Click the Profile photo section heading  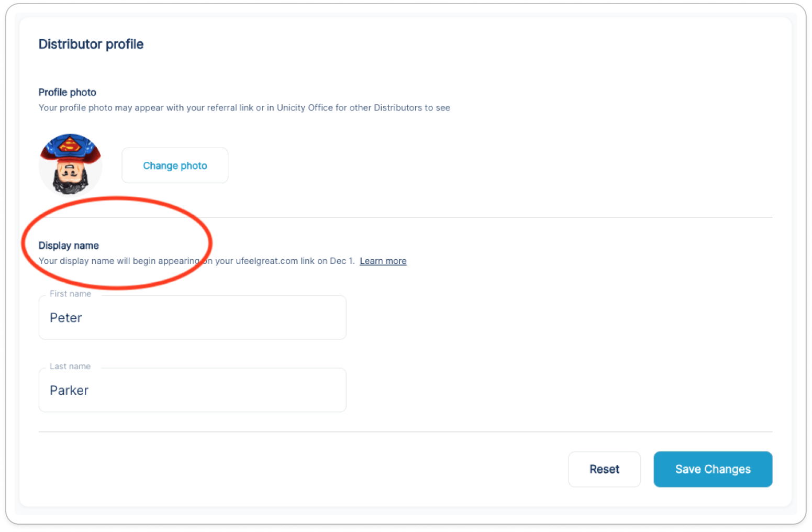[68, 92]
